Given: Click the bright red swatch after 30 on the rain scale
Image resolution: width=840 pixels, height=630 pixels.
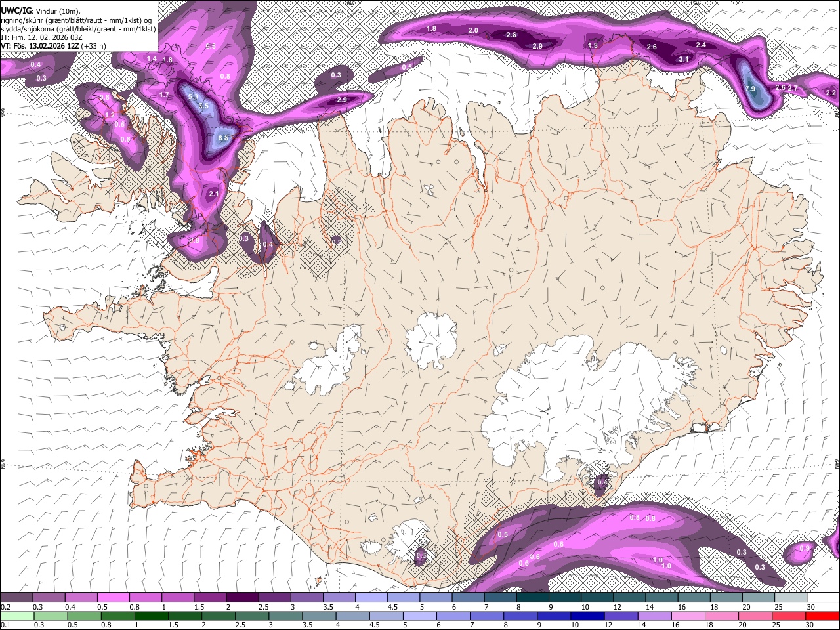Looking at the screenshot, I should point(822,616).
